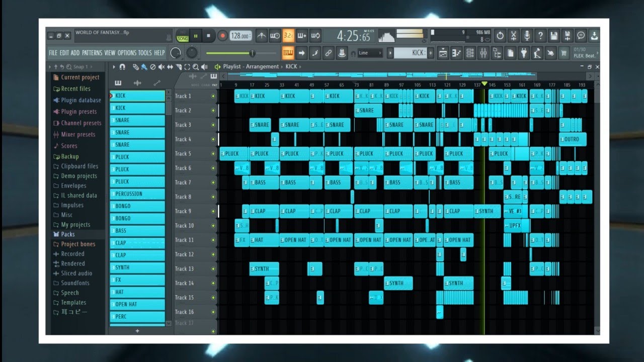The height and width of the screenshot is (362, 644).
Task: Open the Line snap dropdown
Action: (x=370, y=53)
